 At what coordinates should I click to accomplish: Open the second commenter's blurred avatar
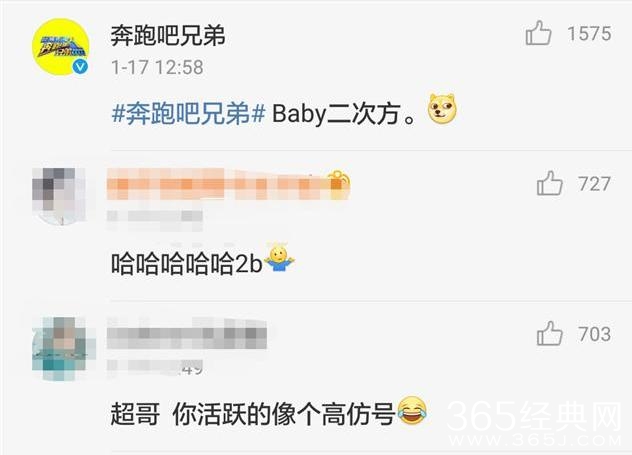[x=59, y=196]
